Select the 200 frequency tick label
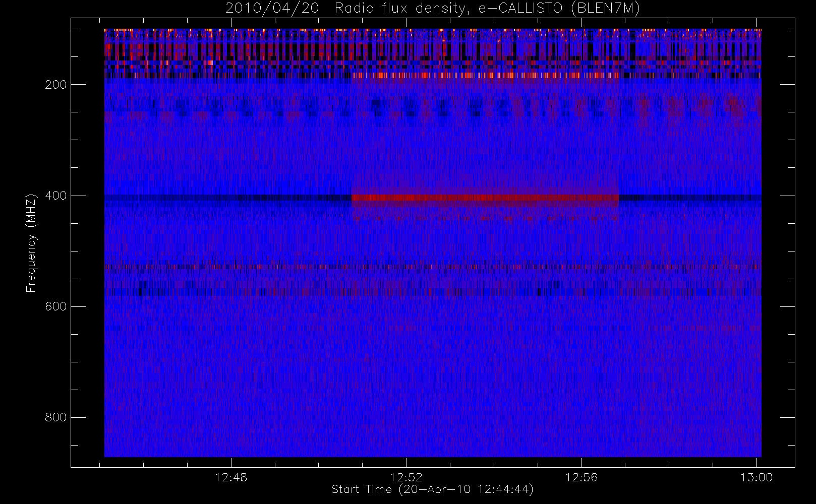This screenshot has height=504, width=816. coord(56,85)
